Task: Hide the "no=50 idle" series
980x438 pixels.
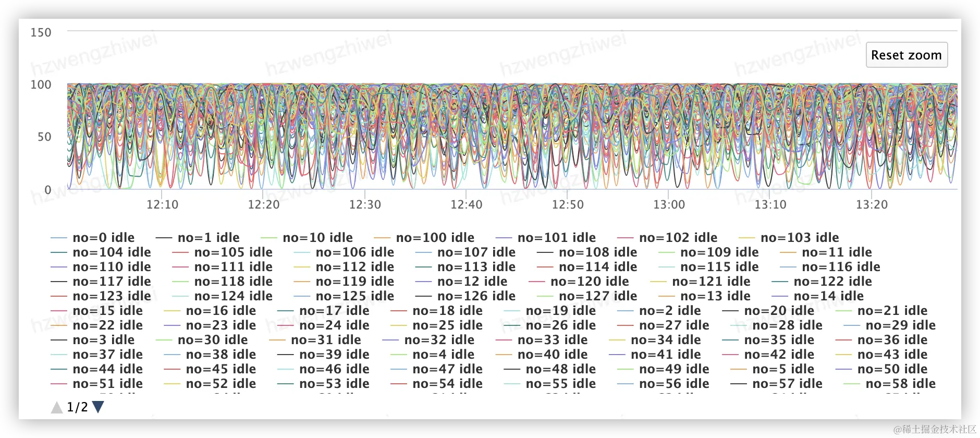Action: click(881, 369)
